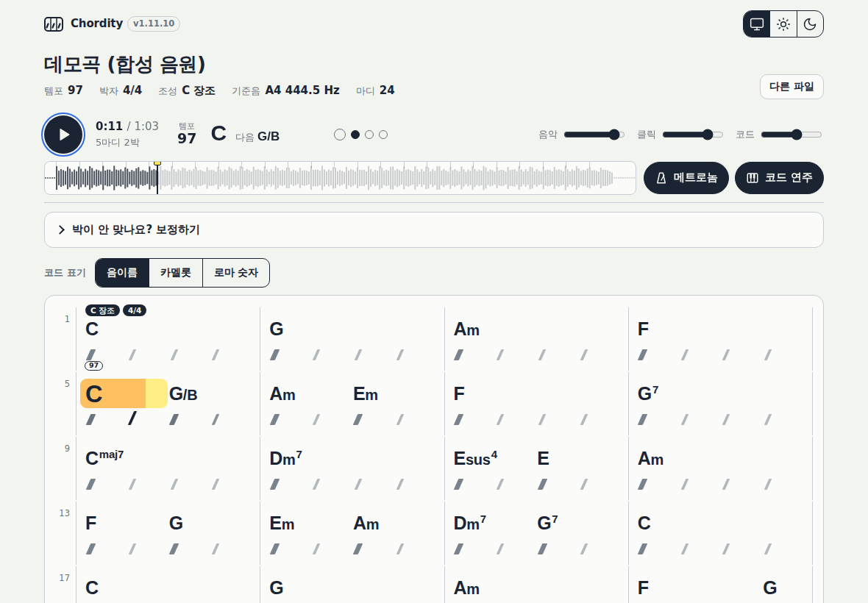Select the 카멜롯 chord notation tab

tap(176, 273)
